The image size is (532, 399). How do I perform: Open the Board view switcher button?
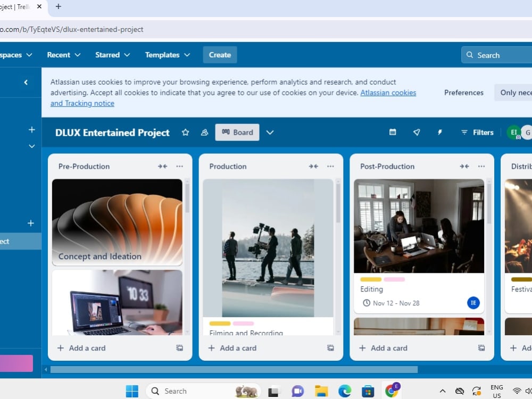[x=237, y=132]
